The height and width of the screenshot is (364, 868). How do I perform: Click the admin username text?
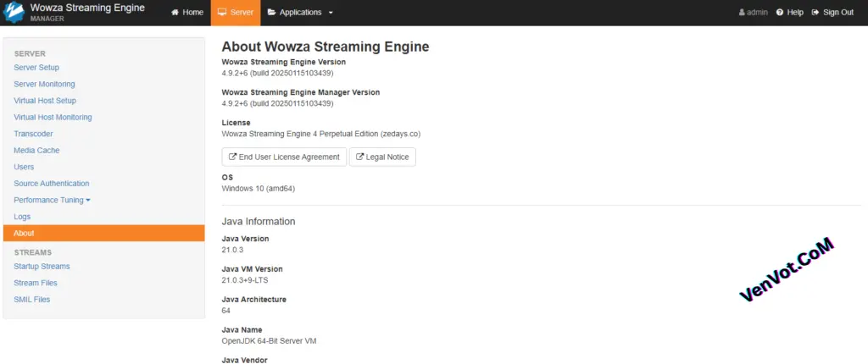[757, 12]
